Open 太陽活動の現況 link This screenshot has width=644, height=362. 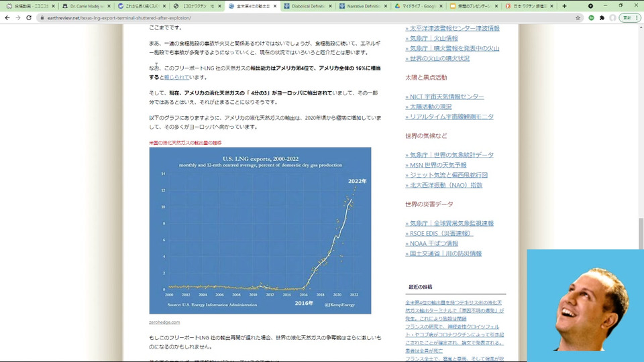click(x=429, y=107)
